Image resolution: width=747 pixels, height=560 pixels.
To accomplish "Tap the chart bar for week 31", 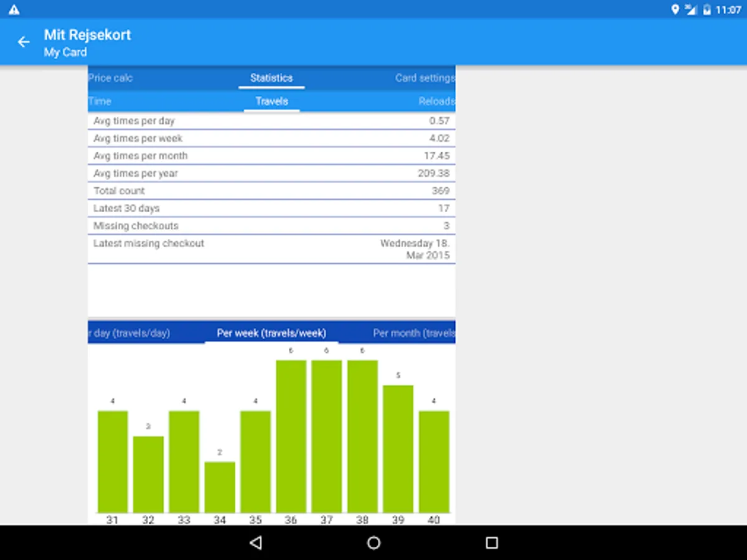I will click(113, 462).
